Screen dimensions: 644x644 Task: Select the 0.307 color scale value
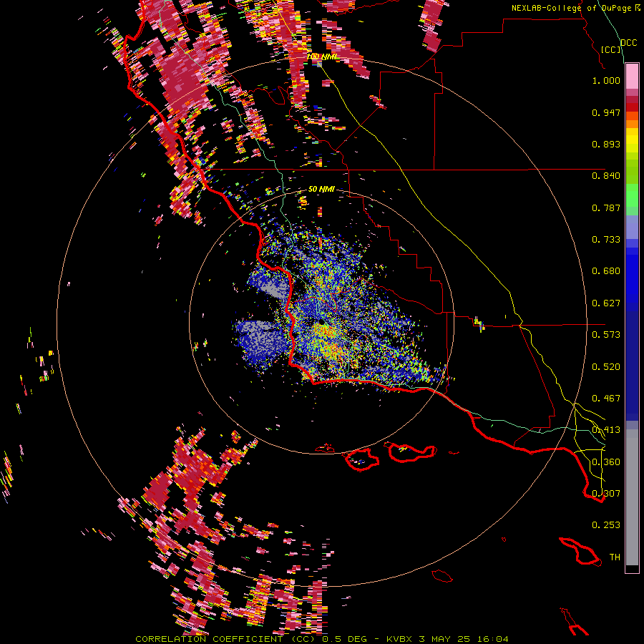click(x=606, y=493)
